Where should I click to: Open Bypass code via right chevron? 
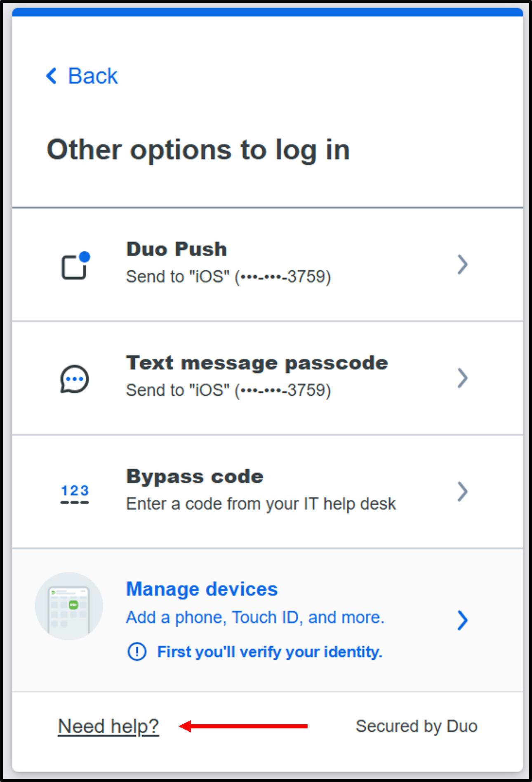click(463, 491)
